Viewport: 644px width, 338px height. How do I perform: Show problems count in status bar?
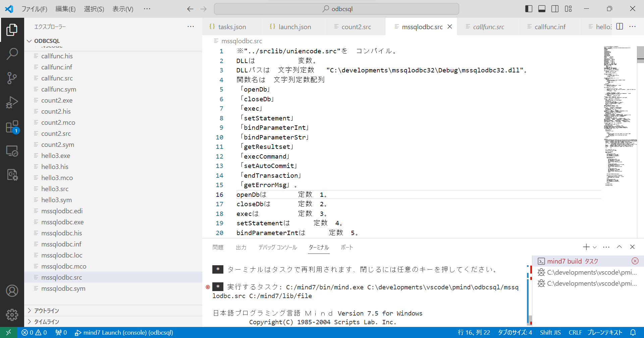point(34,332)
